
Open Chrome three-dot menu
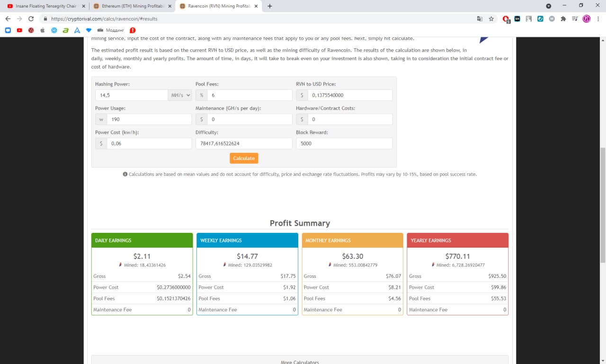[x=598, y=19]
